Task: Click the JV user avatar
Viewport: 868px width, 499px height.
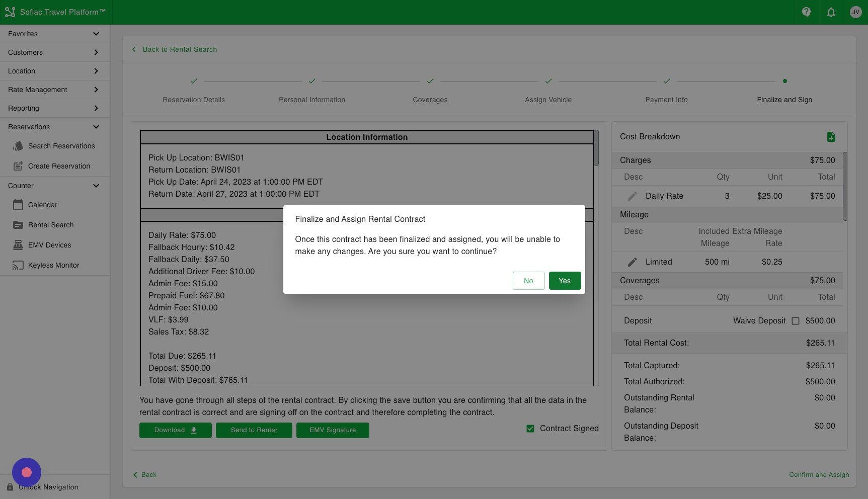Action: [x=855, y=12]
